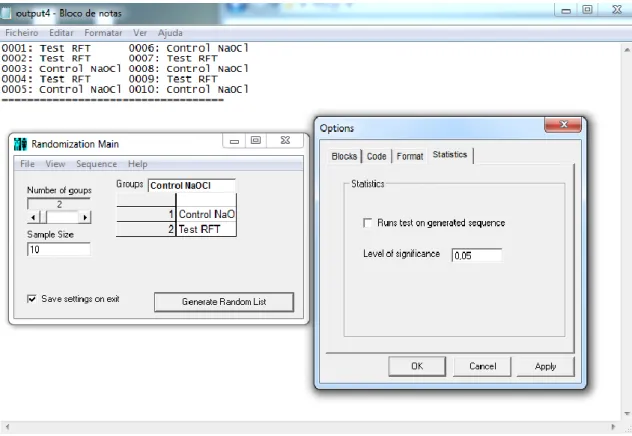
Task: Click entry 0008: Control NaOCl in Notepad
Action: point(189,69)
